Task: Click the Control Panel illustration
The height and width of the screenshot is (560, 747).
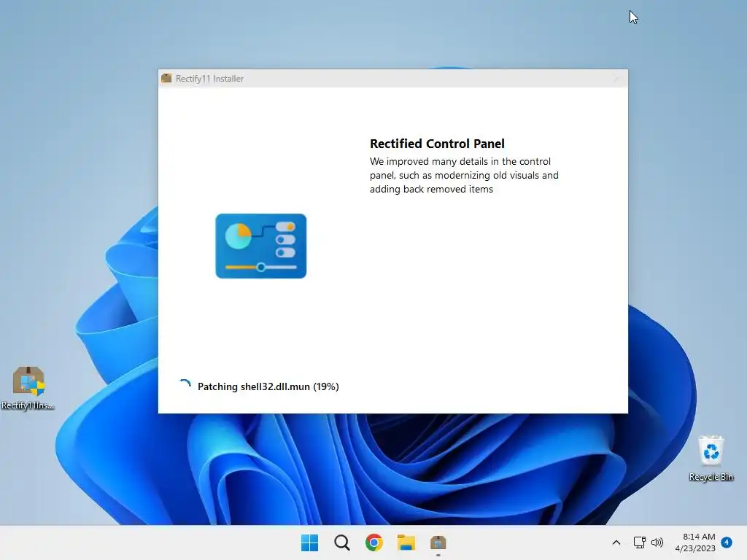Action: 261,246
